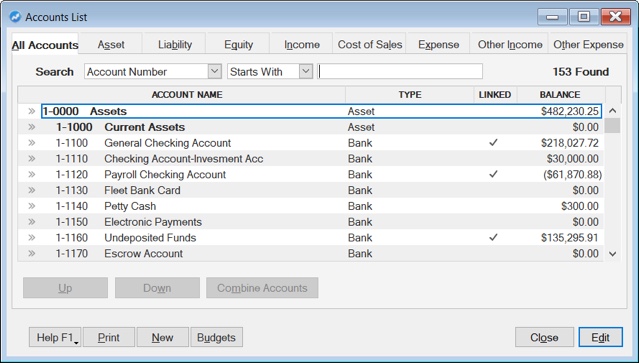Click the BALANCE column header
Screen dimensions: 639x363
pos(560,95)
